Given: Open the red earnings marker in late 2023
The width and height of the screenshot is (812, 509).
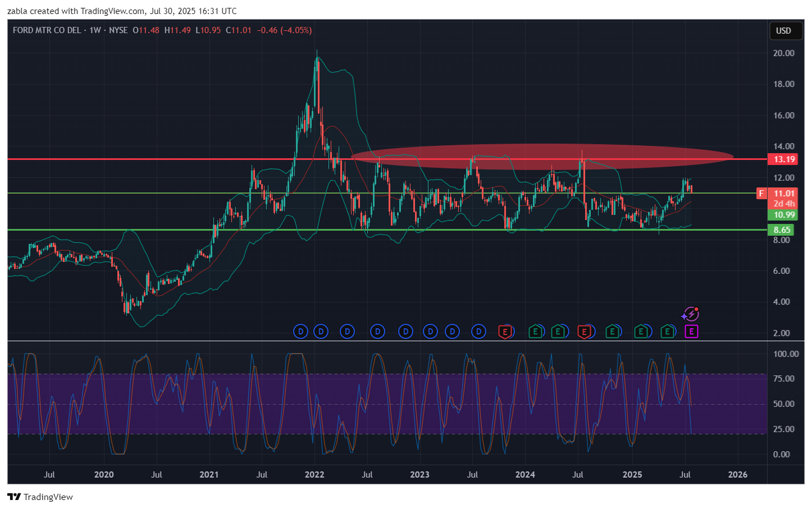Looking at the screenshot, I should coord(505,332).
